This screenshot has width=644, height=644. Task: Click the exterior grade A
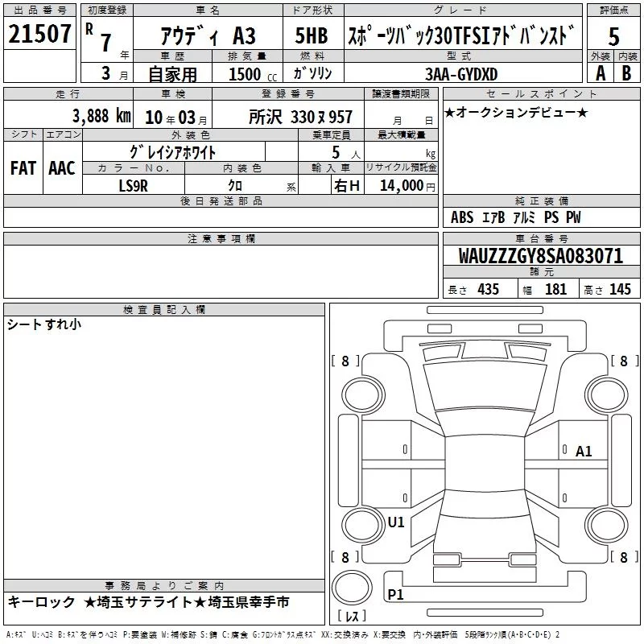coord(601,73)
